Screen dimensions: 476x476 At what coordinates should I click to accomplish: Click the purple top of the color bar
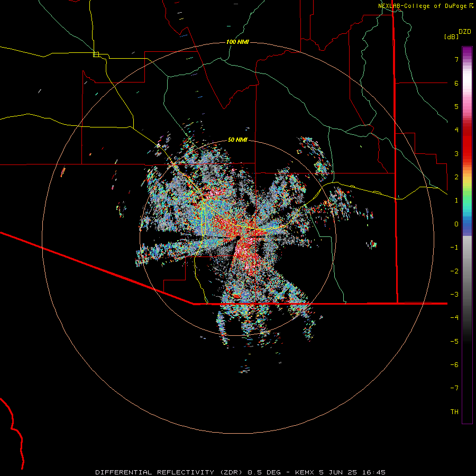click(467, 52)
